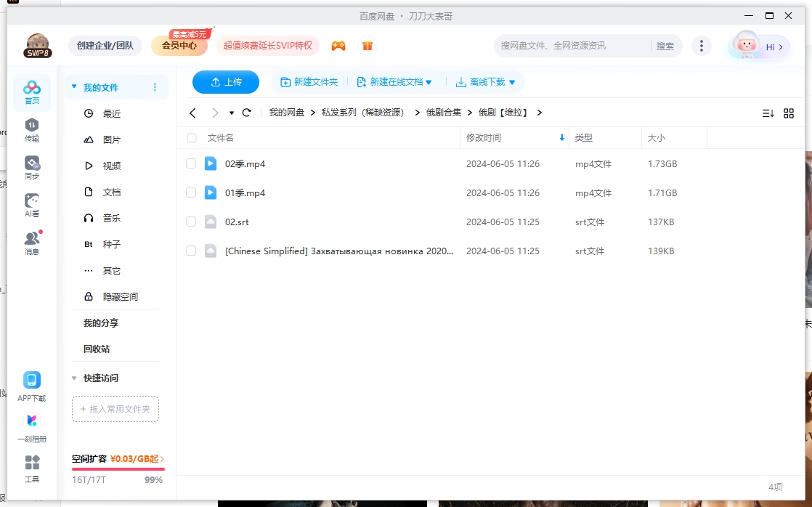Switch to grid view layout

pyautogui.click(x=788, y=113)
